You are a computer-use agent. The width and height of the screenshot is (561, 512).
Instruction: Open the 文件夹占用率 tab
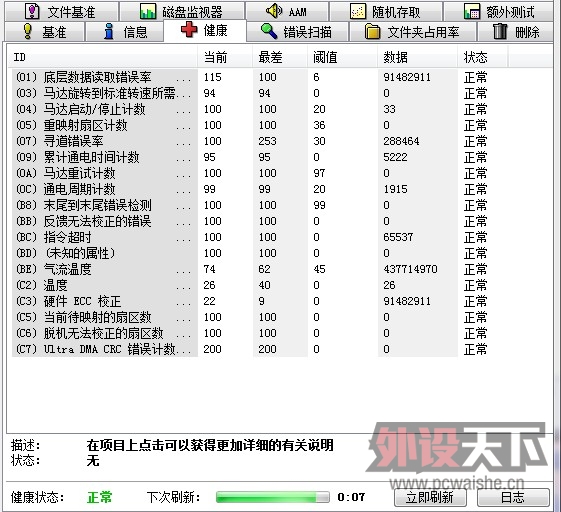click(x=413, y=32)
